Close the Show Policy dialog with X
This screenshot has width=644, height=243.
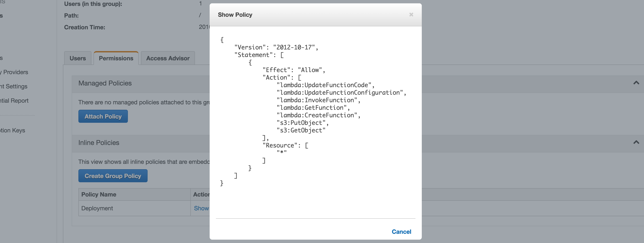coord(411,15)
